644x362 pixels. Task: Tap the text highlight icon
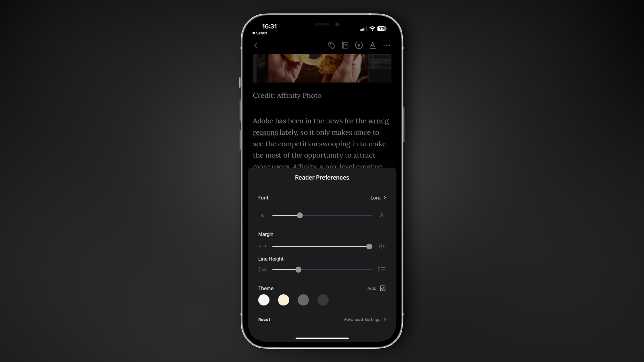(373, 45)
